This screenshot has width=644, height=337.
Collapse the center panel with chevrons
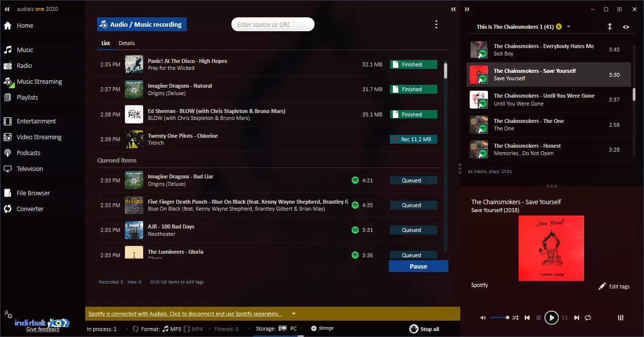coord(453,9)
